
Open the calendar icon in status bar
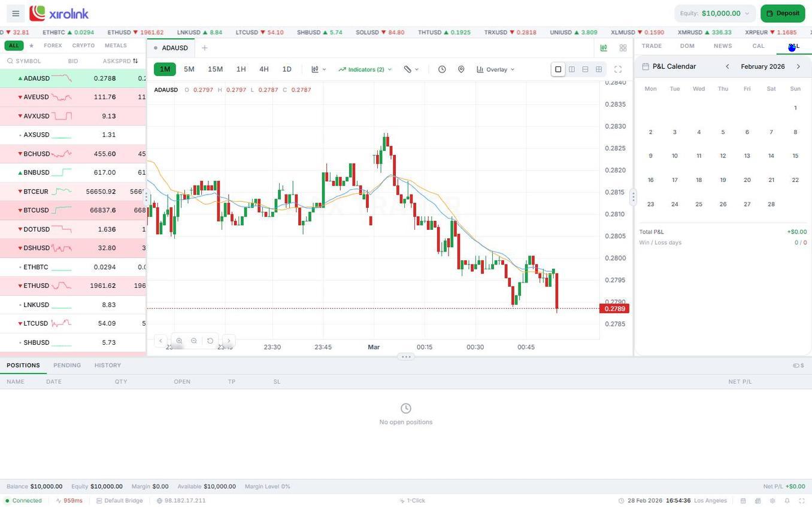click(743, 501)
